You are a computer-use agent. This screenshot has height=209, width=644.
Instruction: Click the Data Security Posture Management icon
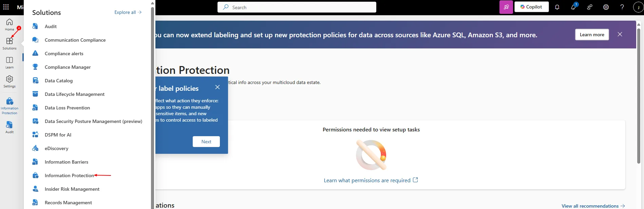coord(35,121)
